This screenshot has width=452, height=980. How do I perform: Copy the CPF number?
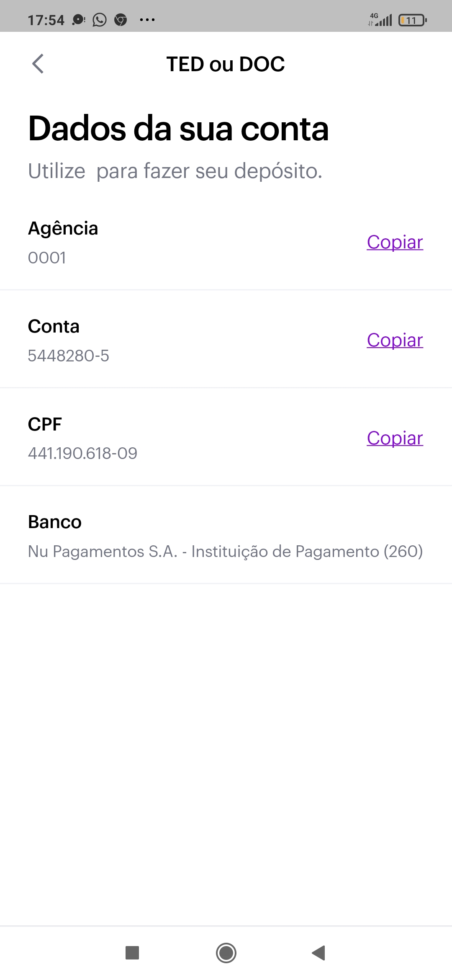click(x=395, y=438)
